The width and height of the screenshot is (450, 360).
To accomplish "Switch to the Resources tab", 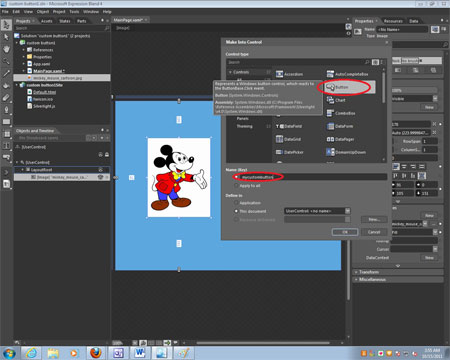I will 393,21.
